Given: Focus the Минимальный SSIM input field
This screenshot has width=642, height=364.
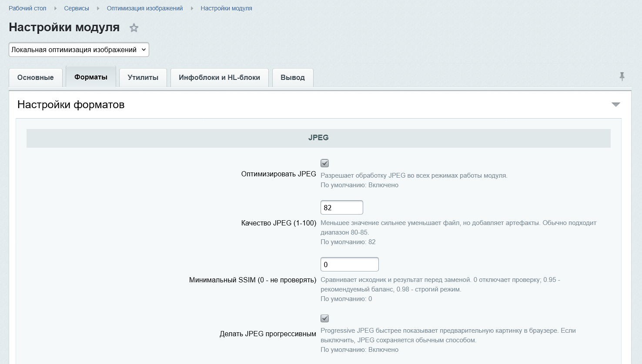Looking at the screenshot, I should tap(350, 265).
